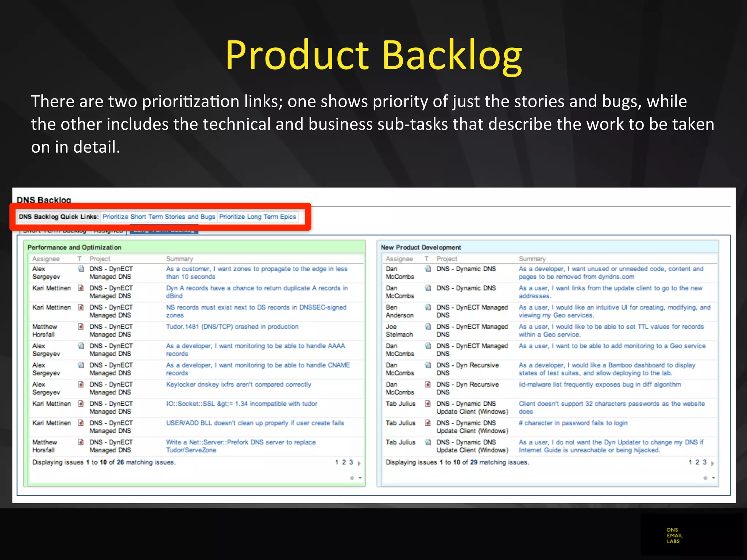Click bug icon for Net::Server::Prefork row
Screen dimensions: 747x560
81,442
